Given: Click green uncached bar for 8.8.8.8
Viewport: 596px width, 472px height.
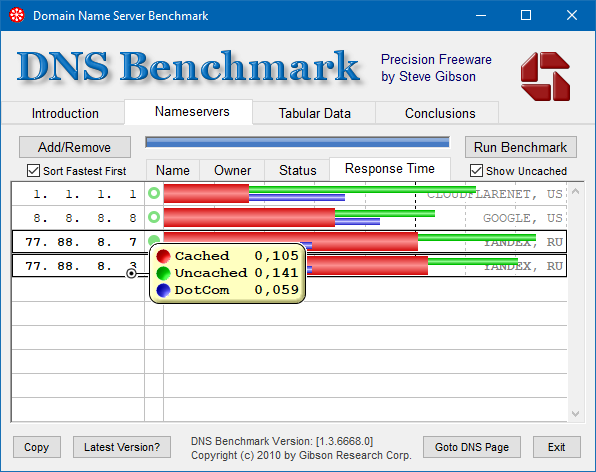Looking at the screenshot, I should click(385, 214).
